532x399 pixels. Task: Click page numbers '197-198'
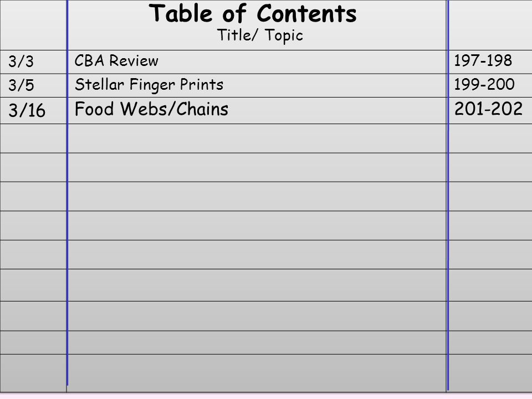click(483, 60)
